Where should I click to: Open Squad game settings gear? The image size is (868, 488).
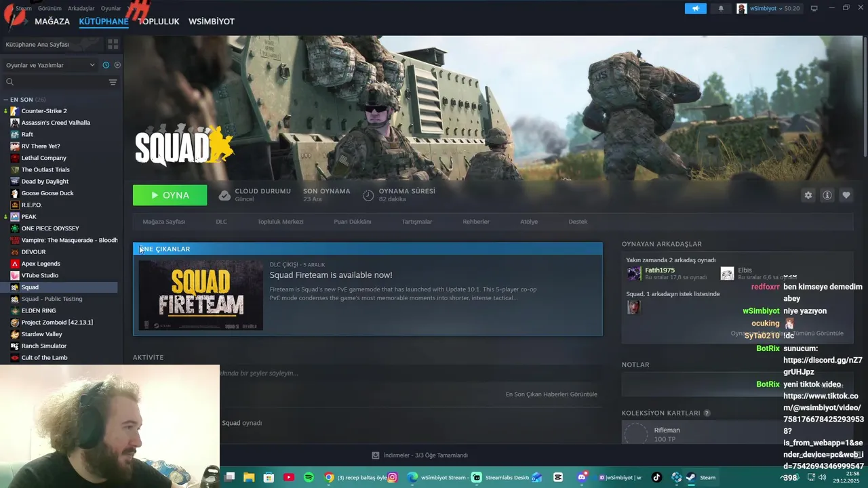click(808, 195)
